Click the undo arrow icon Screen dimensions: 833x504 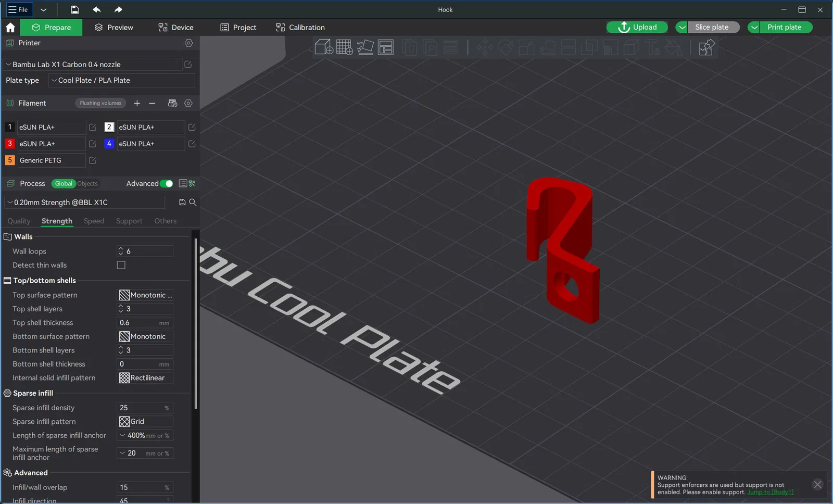(97, 9)
